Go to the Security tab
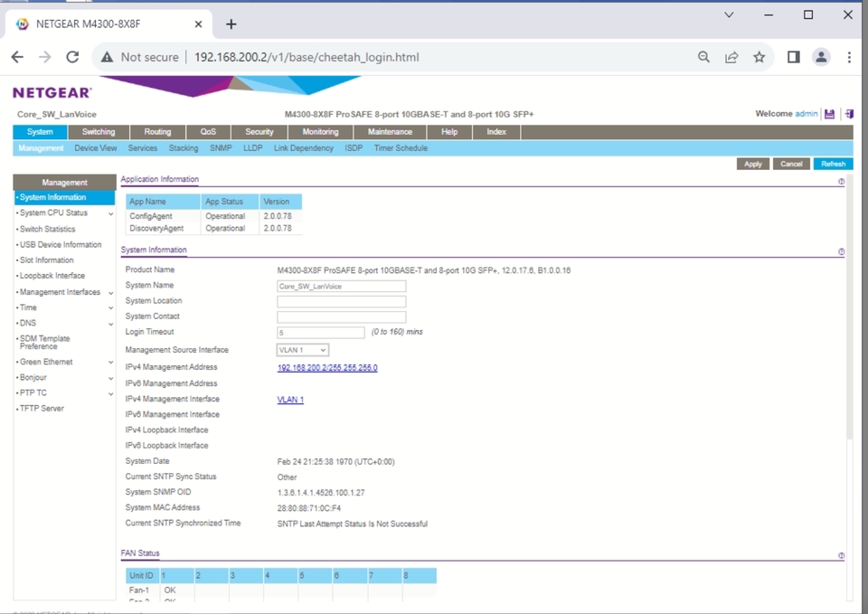Screen dimensions: 868x614 coord(259,132)
